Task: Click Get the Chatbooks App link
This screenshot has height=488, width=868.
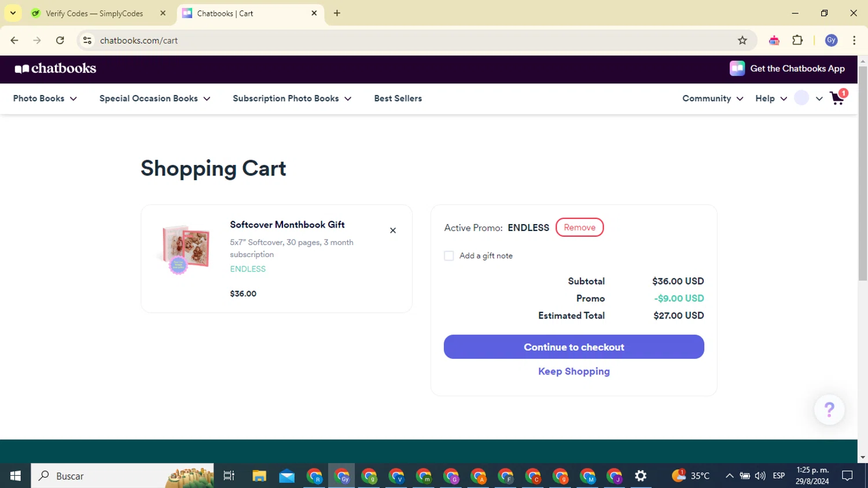Action: click(797, 68)
